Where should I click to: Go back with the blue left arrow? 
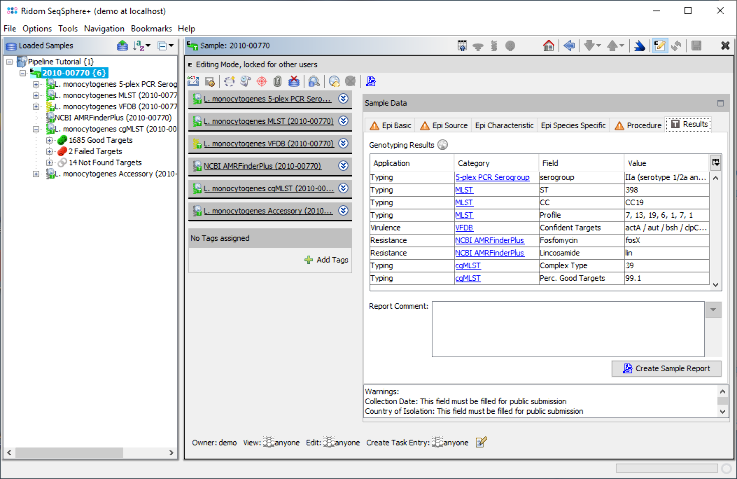click(x=569, y=46)
